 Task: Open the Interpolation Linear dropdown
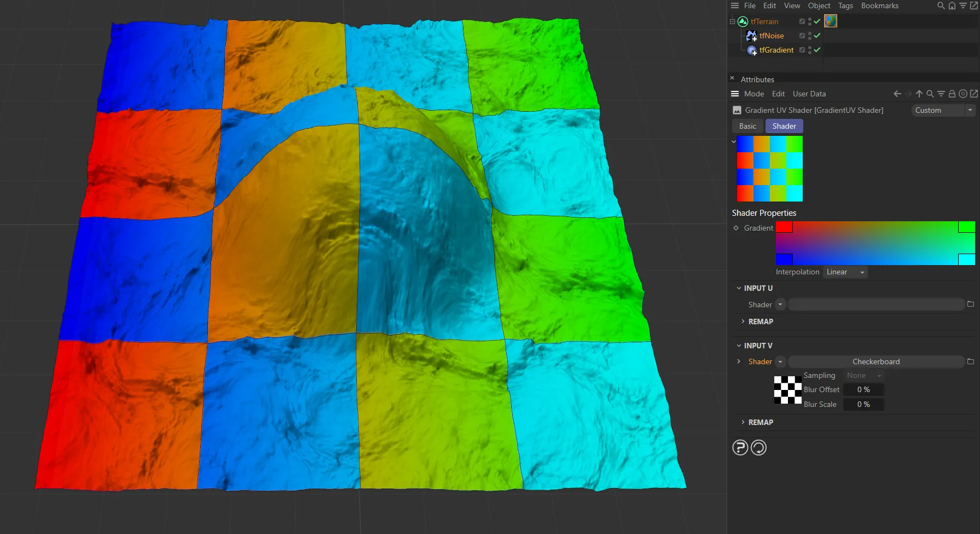[845, 272]
